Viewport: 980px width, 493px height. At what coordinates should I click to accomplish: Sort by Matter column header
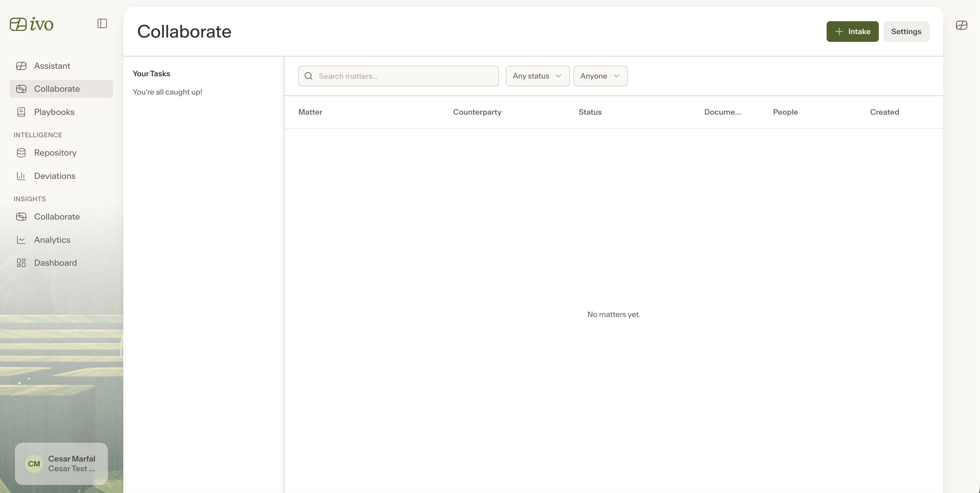[x=310, y=112]
